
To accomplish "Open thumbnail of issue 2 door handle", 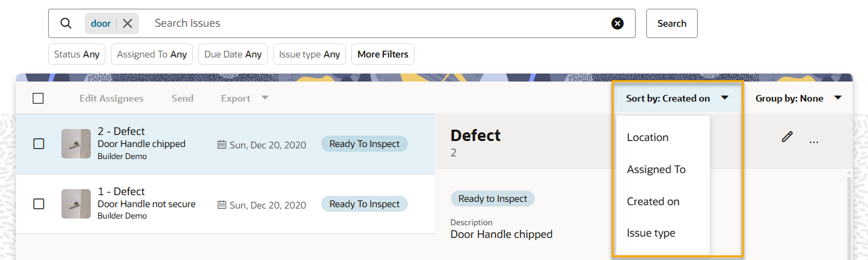I will (76, 144).
